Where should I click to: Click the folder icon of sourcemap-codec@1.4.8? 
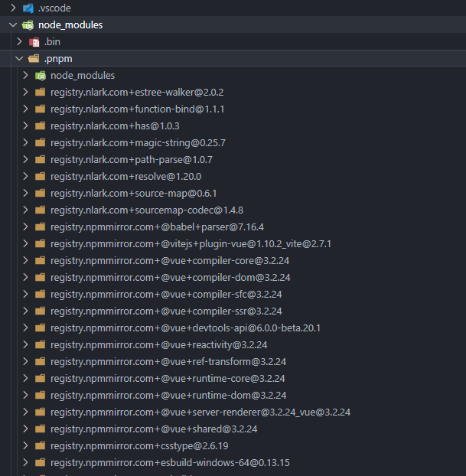pos(40,210)
